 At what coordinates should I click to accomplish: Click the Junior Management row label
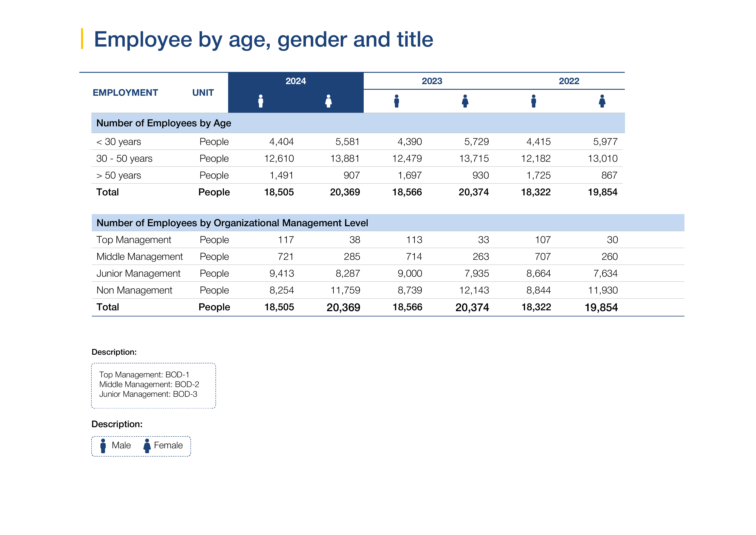(138, 273)
